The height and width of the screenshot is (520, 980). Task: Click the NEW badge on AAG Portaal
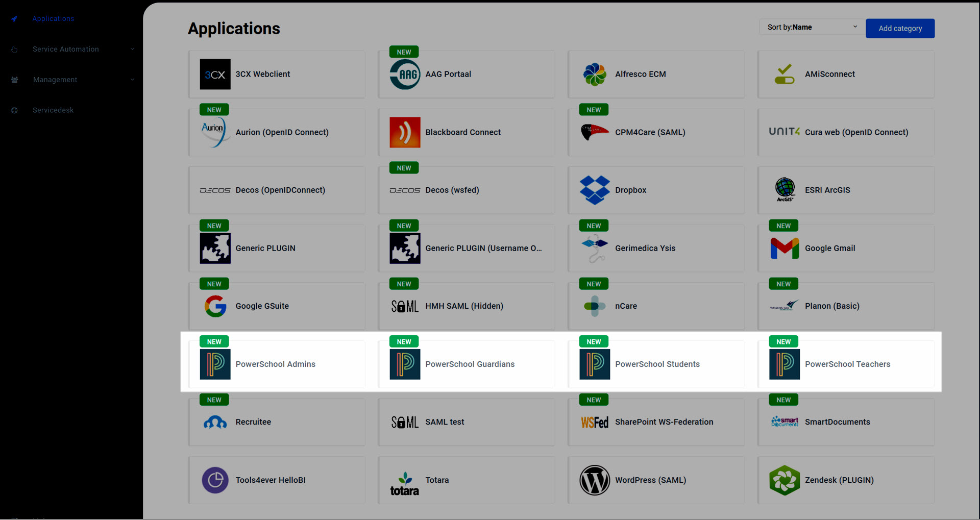click(404, 52)
